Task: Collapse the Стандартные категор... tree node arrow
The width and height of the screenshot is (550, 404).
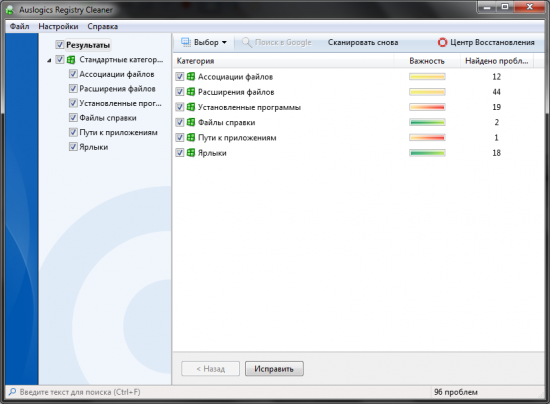Action: coord(49,60)
